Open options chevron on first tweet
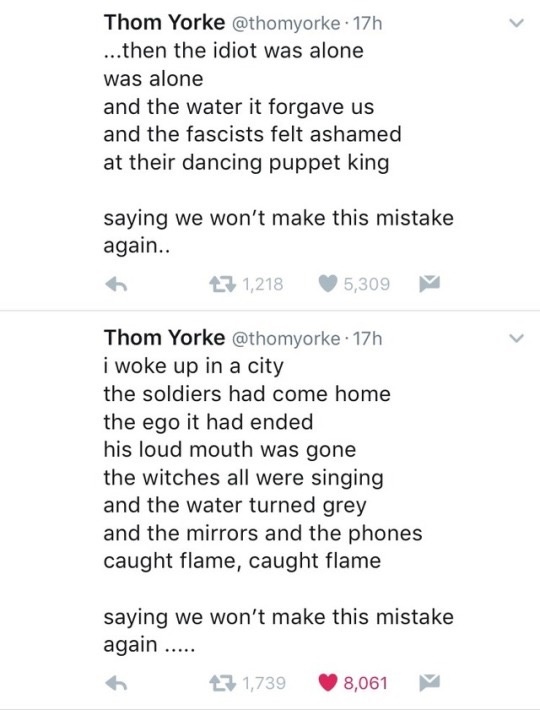The image size is (540, 710). (x=516, y=22)
